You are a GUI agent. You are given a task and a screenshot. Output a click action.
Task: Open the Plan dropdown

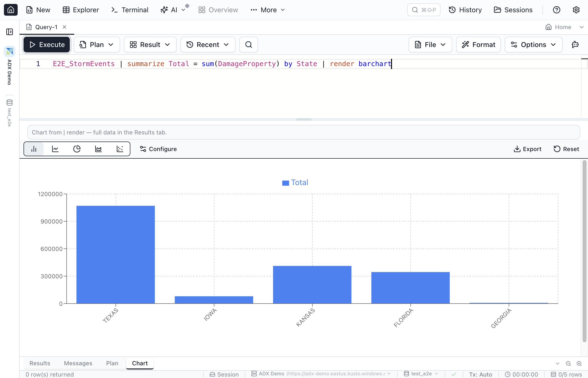click(x=97, y=45)
